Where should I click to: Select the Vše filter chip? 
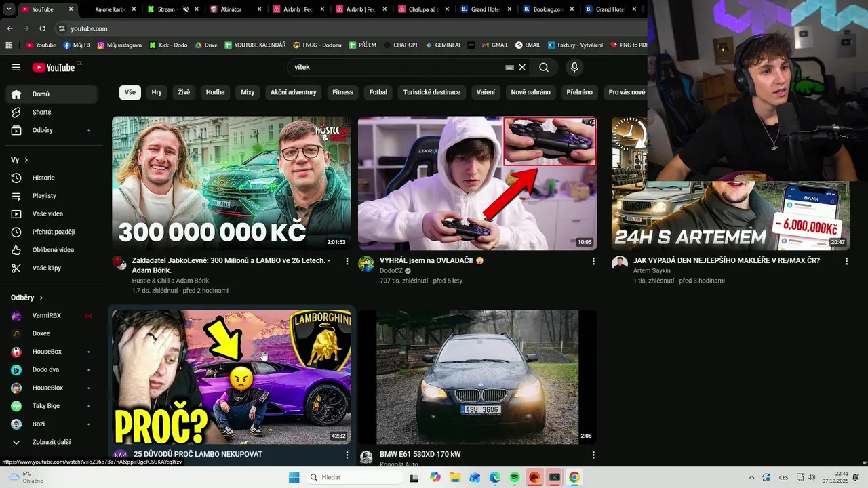130,92
